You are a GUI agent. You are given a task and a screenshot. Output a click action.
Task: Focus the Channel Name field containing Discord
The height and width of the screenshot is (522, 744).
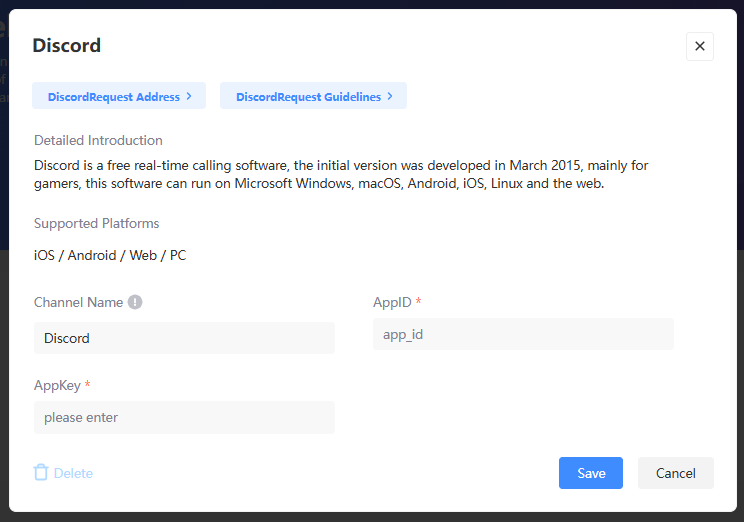coord(184,338)
